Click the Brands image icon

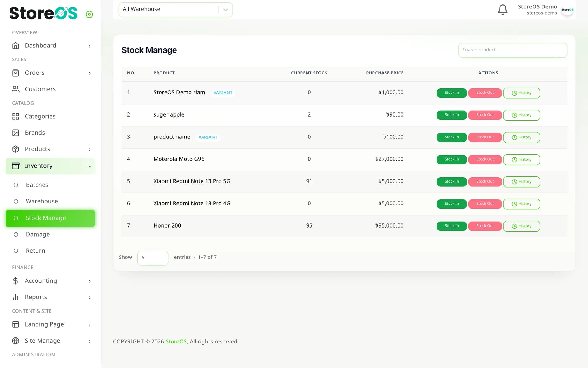point(15,133)
